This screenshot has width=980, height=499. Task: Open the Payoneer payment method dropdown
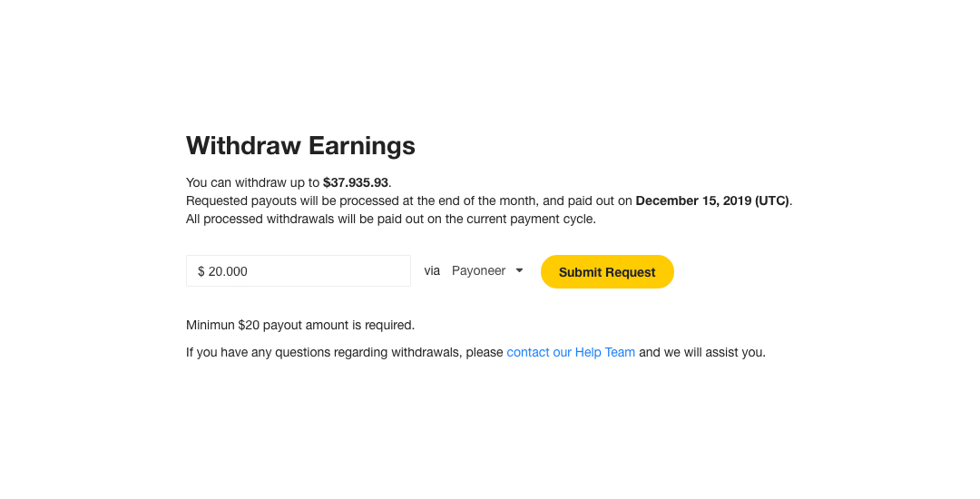click(x=487, y=271)
